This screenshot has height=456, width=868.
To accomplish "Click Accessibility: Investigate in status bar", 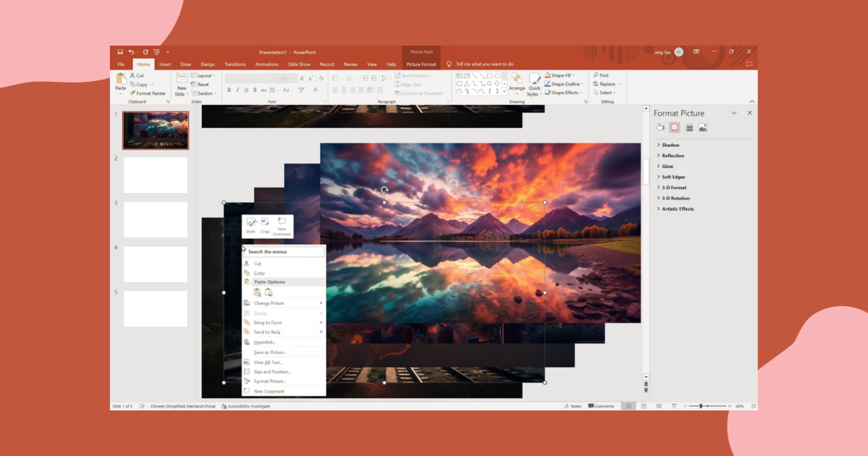I will tap(247, 406).
